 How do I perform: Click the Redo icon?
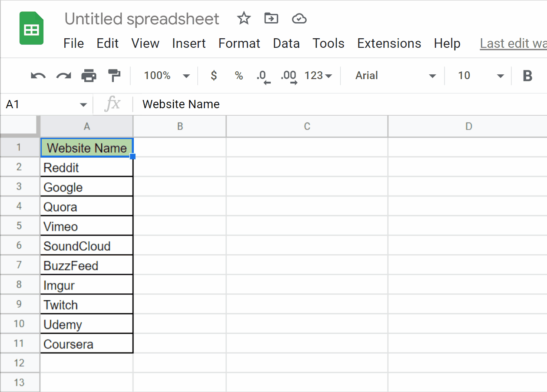[63, 75]
